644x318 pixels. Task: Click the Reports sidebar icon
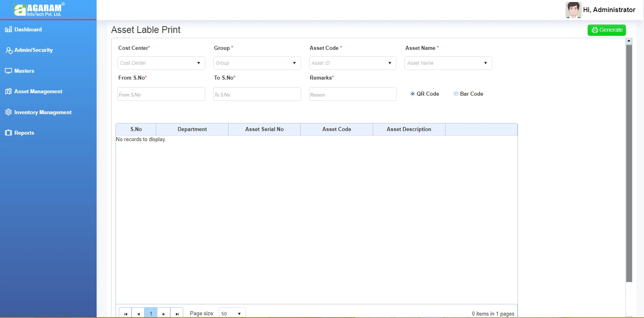[x=8, y=133]
